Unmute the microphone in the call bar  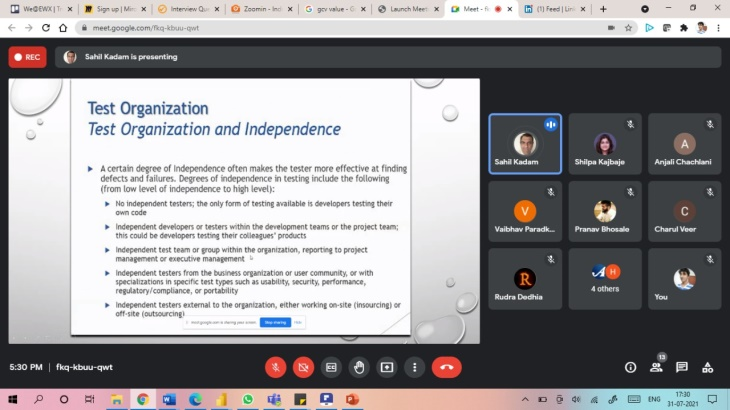tap(276, 367)
